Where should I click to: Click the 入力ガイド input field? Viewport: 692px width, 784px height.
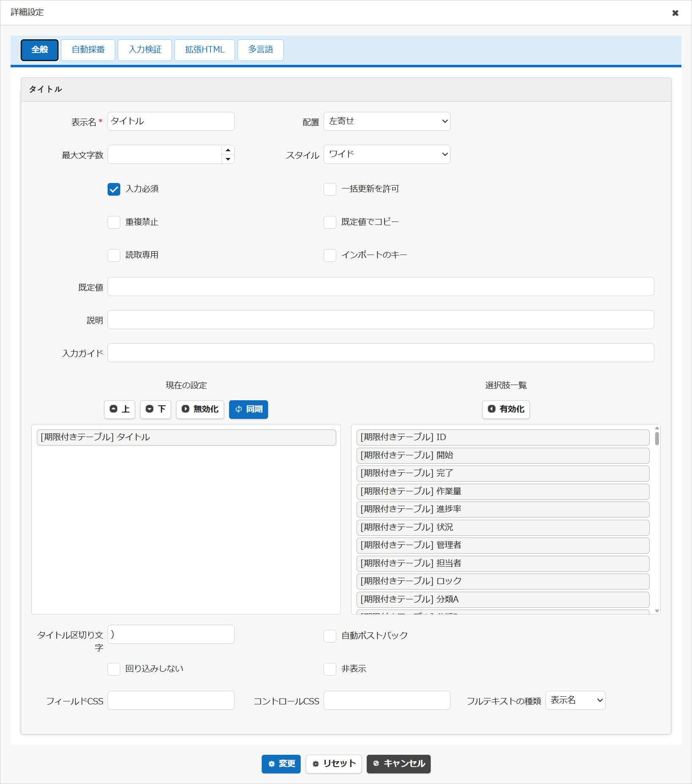[x=381, y=352]
